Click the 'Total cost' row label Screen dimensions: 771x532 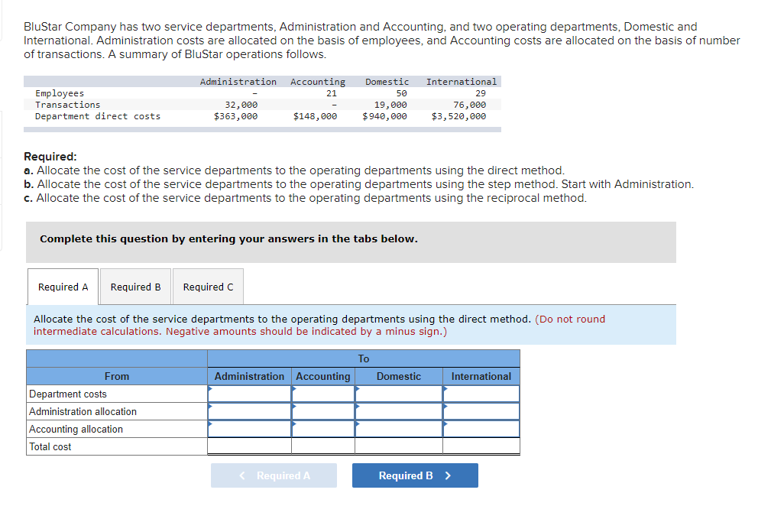coord(50,446)
